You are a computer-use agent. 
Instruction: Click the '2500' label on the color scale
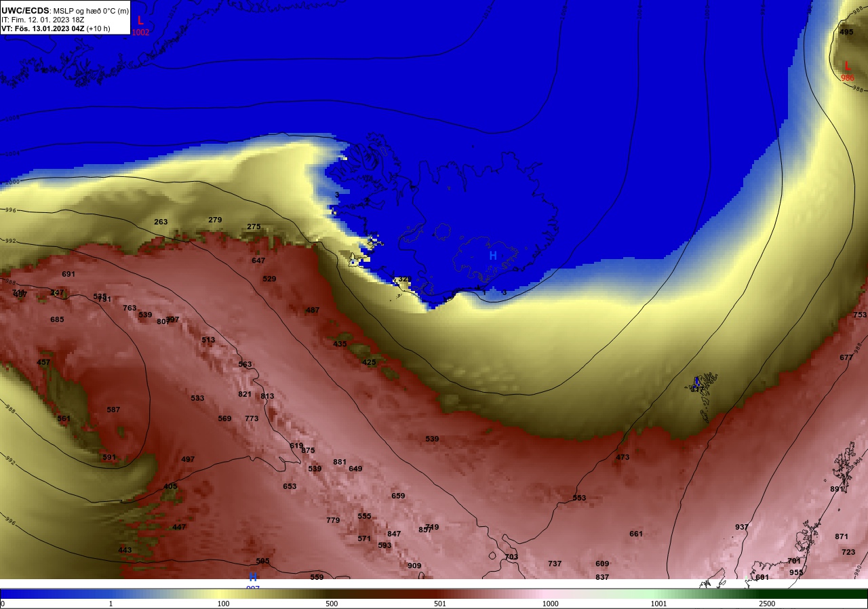click(767, 604)
